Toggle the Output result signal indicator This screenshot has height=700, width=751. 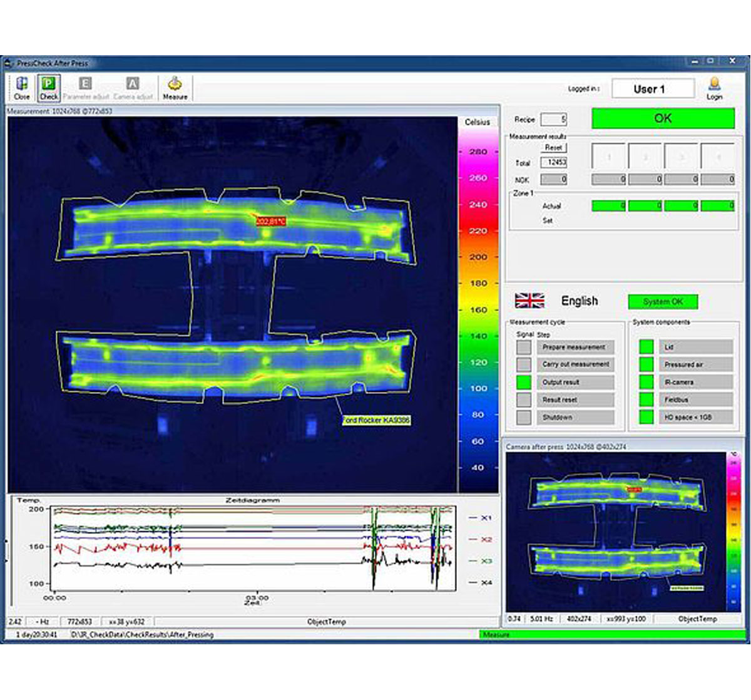523,381
